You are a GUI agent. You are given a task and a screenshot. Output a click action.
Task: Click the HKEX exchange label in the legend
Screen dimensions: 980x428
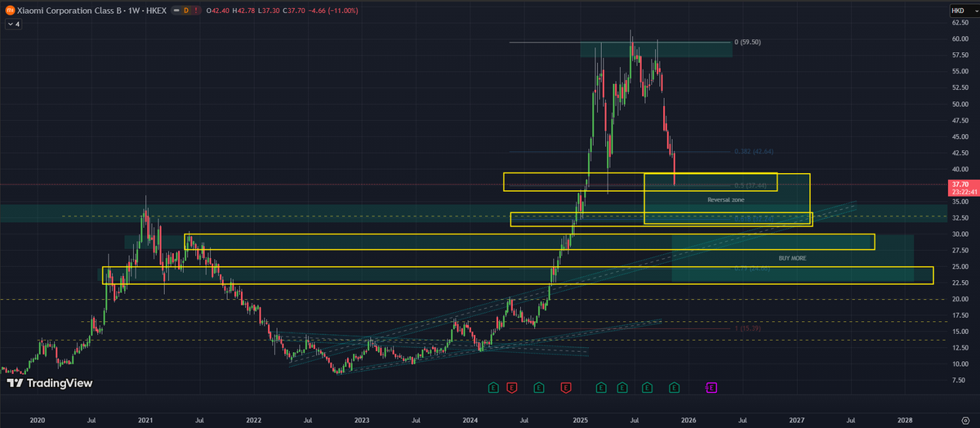(x=156, y=11)
